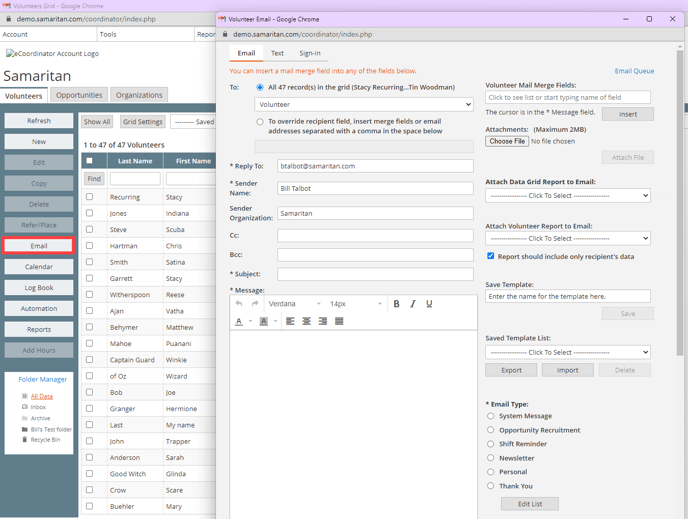Screen dimensions: 688x519
Task: Click the Export template button
Action: pos(511,370)
